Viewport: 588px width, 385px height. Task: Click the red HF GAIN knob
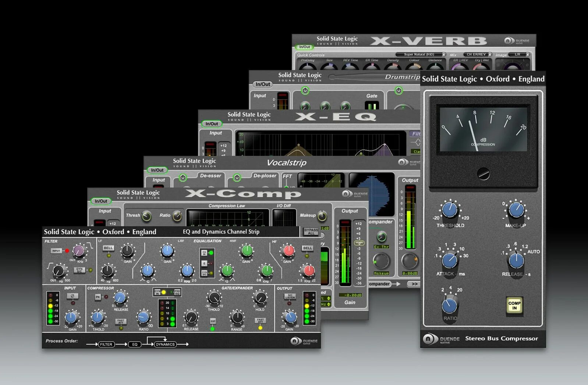(x=288, y=251)
